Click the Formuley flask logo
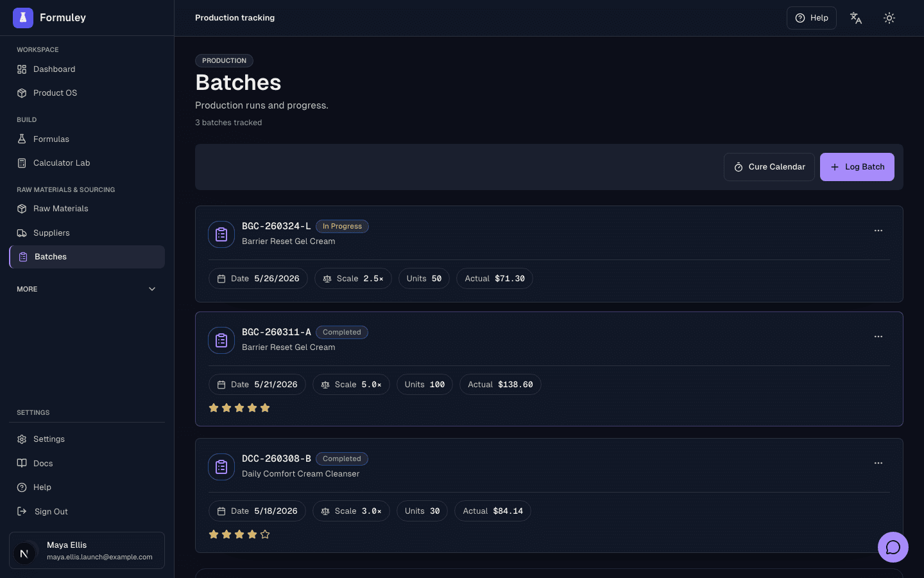This screenshot has height=578, width=924. point(23,18)
